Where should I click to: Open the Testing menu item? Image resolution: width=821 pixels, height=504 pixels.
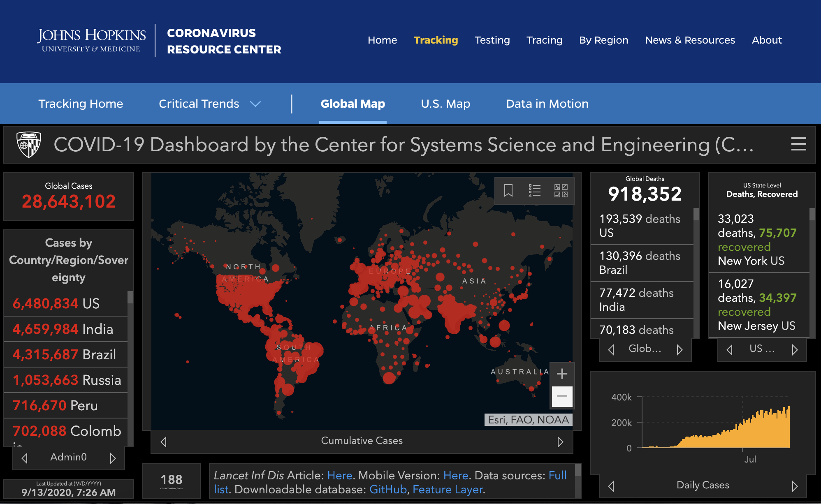click(492, 40)
